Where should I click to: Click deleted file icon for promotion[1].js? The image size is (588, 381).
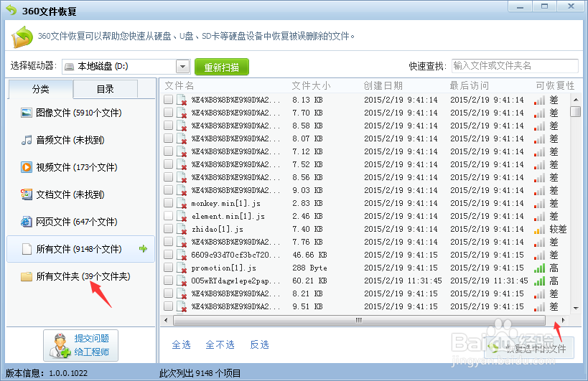[182, 268]
